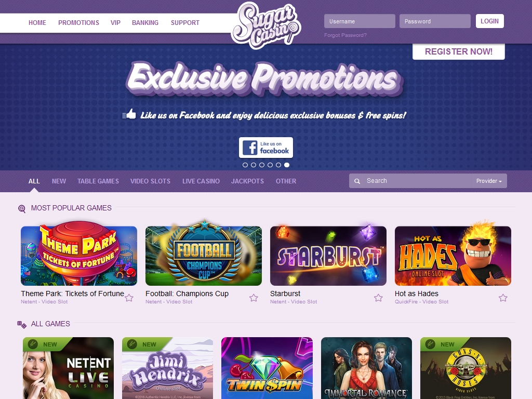
Task: Open the Jackpots game category
Action: [247, 181]
